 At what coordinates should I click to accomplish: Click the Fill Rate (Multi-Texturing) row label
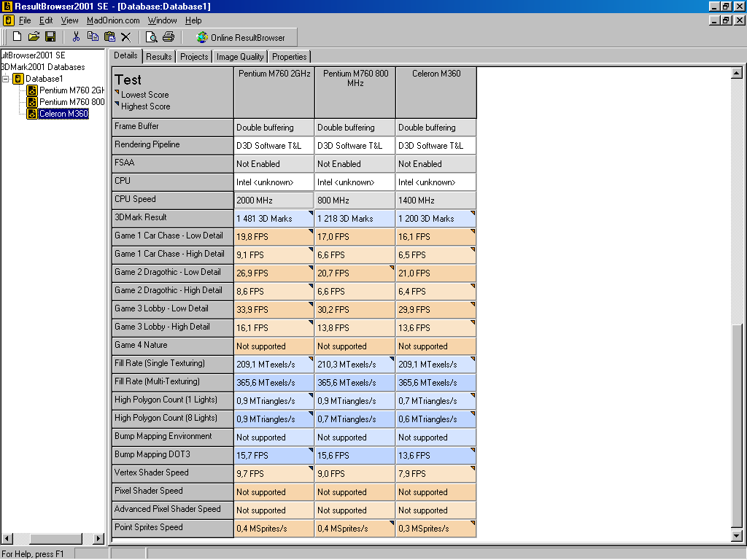tap(172, 382)
